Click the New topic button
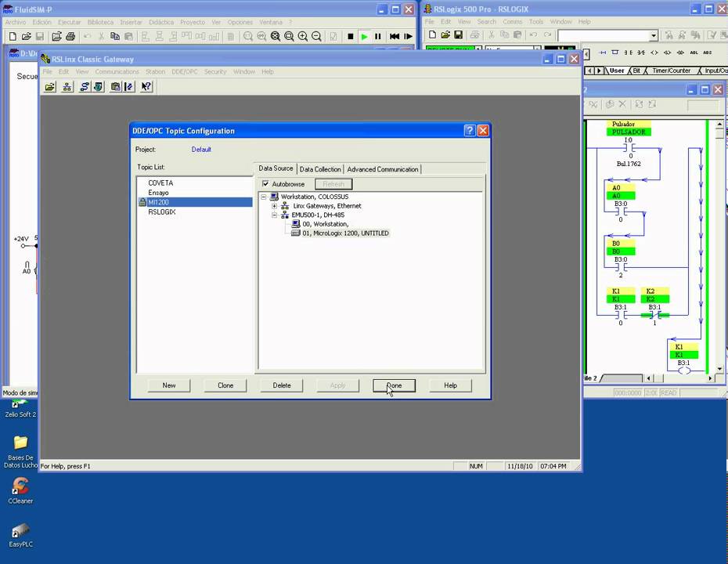The height and width of the screenshot is (564, 728). click(x=169, y=385)
